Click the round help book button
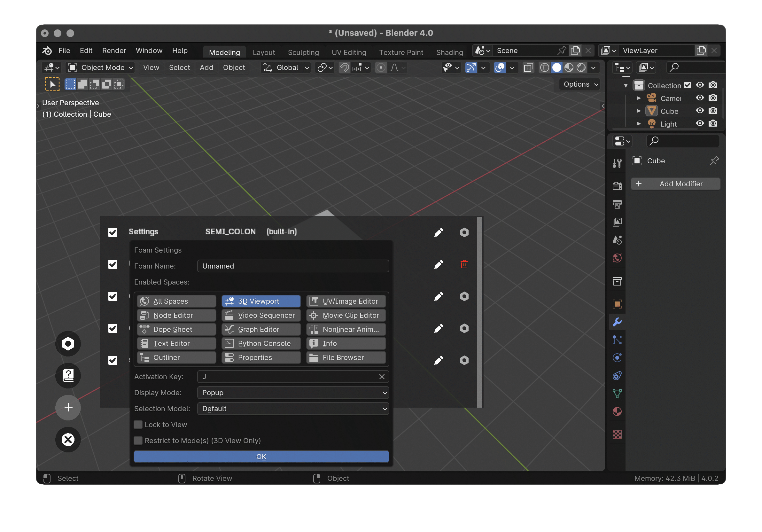 pyautogui.click(x=68, y=376)
